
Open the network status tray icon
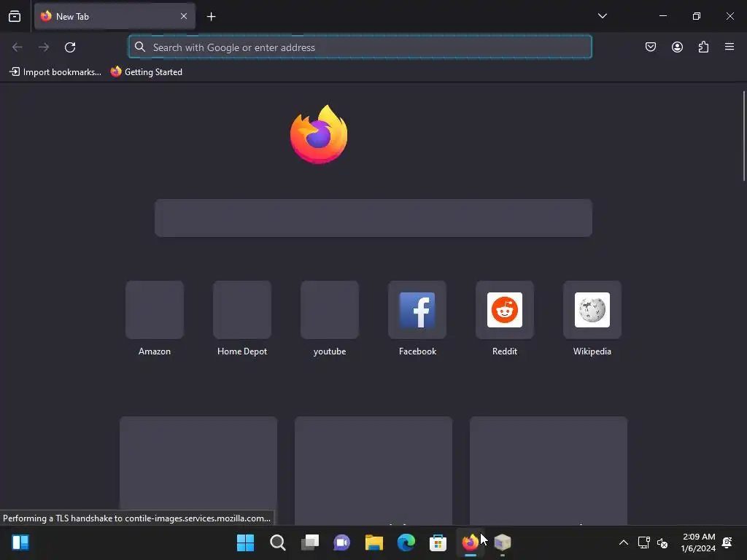pyautogui.click(x=643, y=542)
